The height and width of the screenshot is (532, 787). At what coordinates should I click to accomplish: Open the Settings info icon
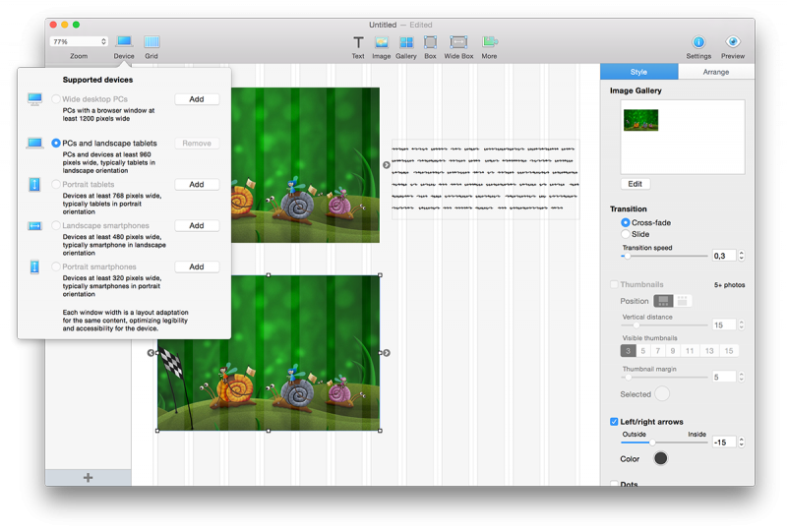tap(698, 42)
